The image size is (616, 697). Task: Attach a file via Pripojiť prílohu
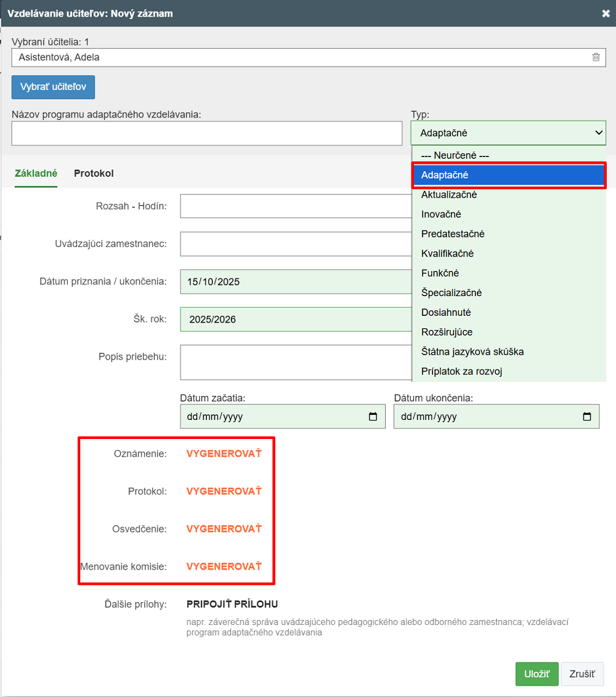point(232,604)
